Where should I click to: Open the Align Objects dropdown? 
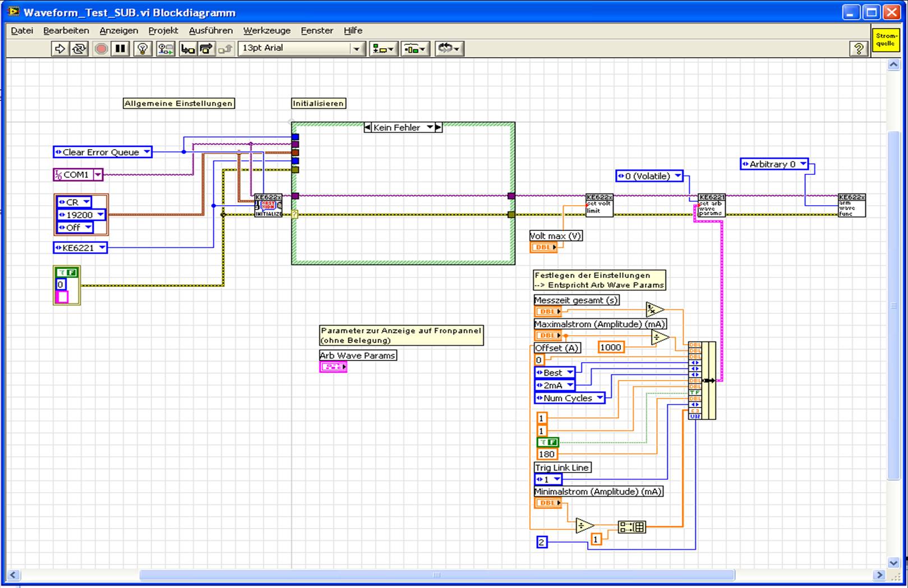tap(384, 49)
